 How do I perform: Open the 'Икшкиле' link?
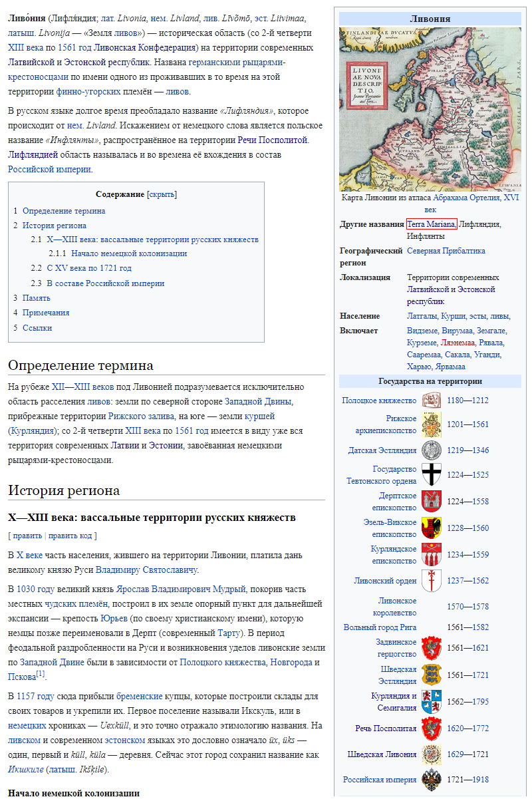pyautogui.click(x=26, y=770)
